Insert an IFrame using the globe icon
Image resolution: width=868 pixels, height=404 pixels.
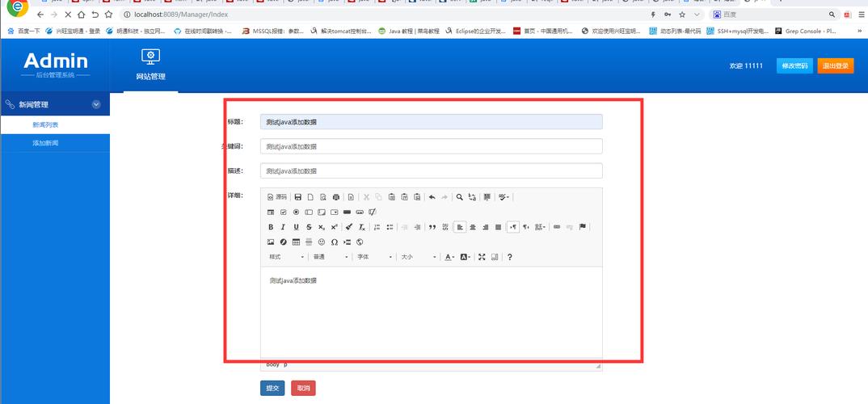pyautogui.click(x=360, y=242)
